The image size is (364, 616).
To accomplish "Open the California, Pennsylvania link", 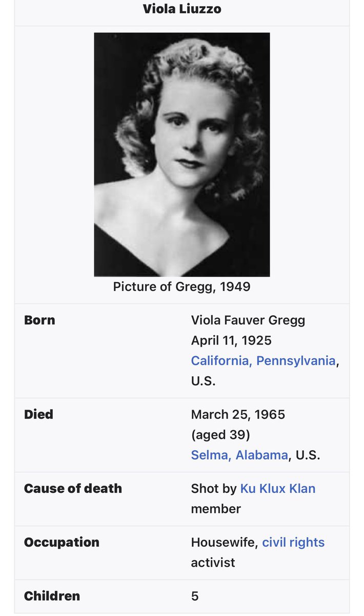I will point(263,360).
